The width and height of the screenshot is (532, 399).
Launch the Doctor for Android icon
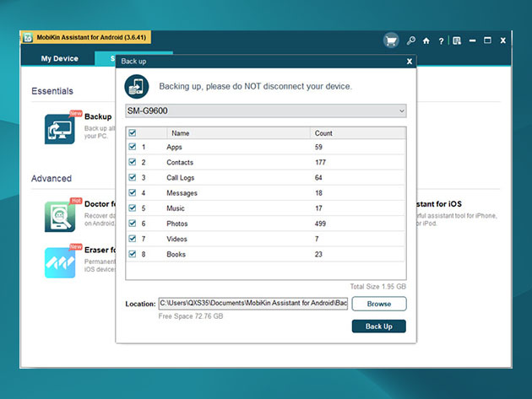tap(60, 216)
